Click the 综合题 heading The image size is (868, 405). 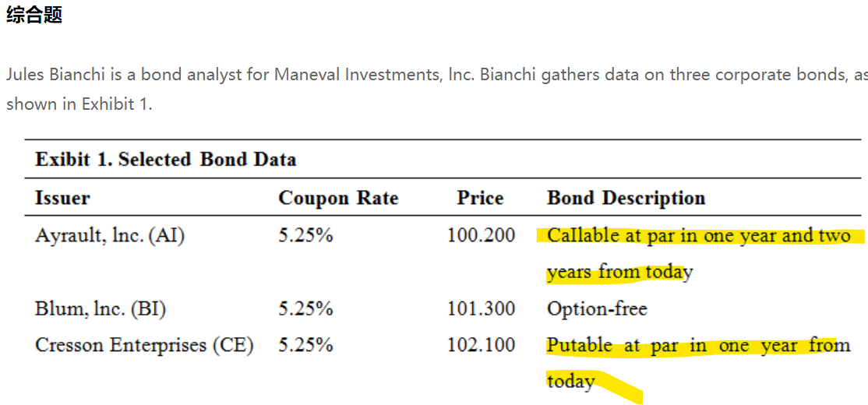tap(34, 15)
